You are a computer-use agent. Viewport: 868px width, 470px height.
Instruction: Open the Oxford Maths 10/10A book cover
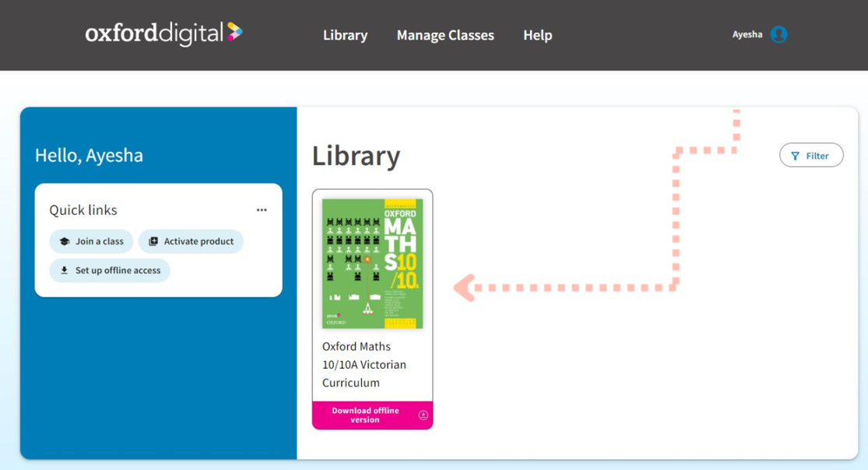(373, 264)
